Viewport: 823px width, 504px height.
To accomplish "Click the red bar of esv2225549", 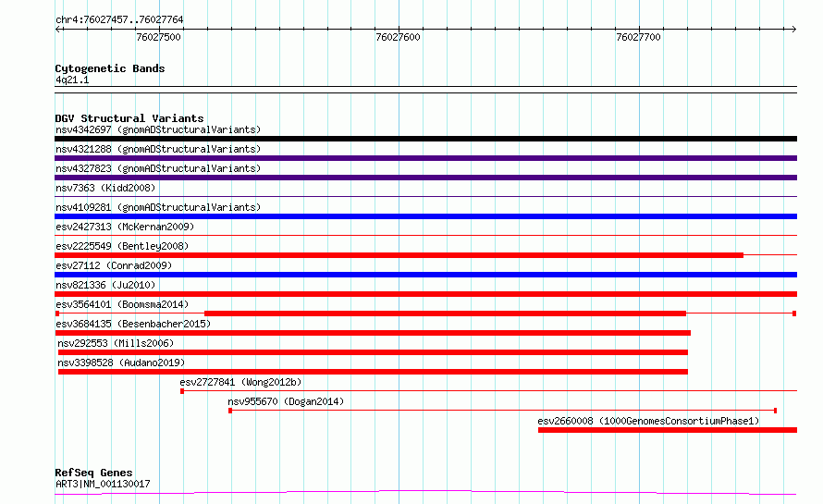I will [x=399, y=255].
